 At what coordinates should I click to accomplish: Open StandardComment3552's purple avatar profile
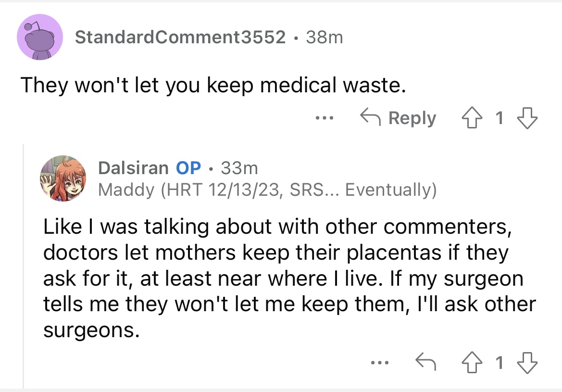(40, 37)
